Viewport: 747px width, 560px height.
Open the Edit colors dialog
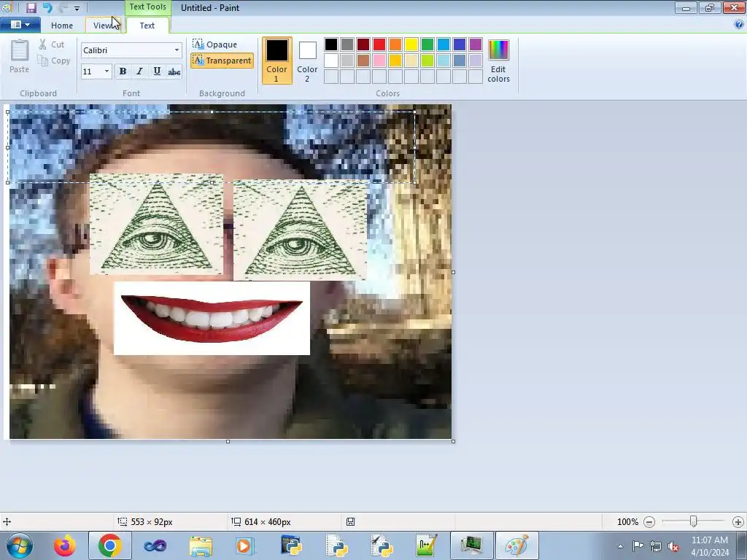[498, 61]
